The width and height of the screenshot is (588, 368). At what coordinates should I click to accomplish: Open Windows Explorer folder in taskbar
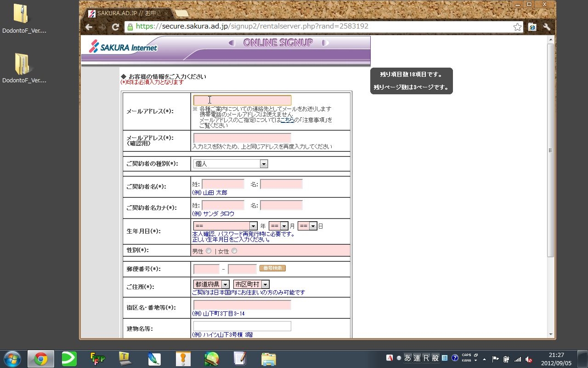(x=268, y=359)
